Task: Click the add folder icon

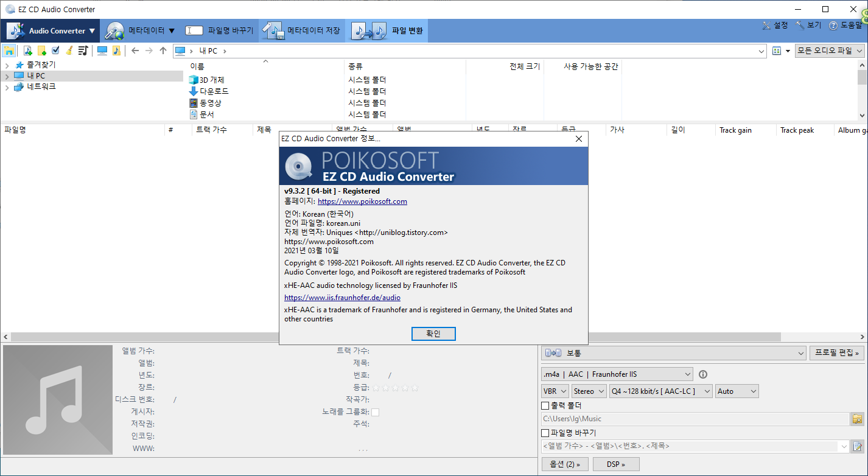Action: click(x=41, y=51)
